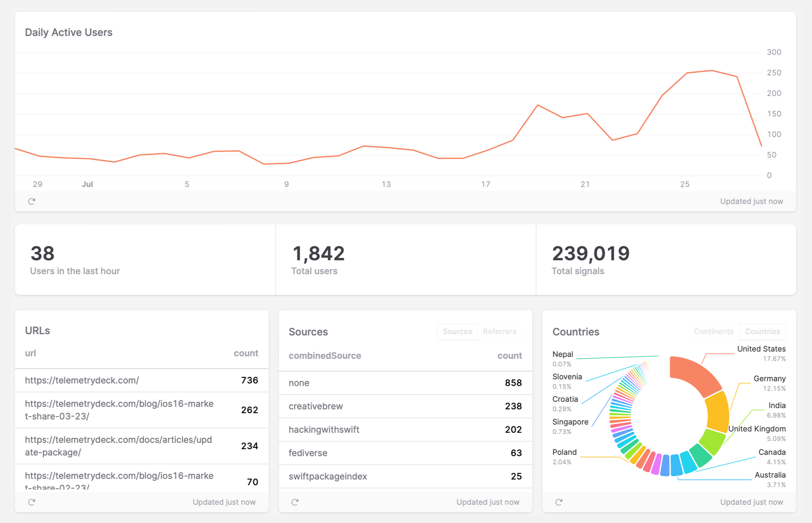
Task: Click the URL count 736
Action: click(250, 380)
